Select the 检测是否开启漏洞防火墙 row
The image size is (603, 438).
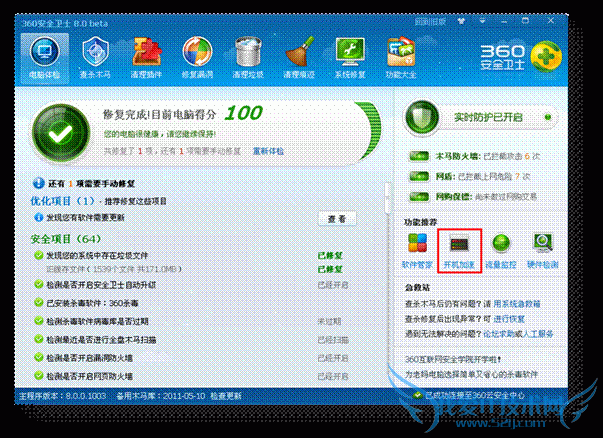pyautogui.click(x=192, y=358)
